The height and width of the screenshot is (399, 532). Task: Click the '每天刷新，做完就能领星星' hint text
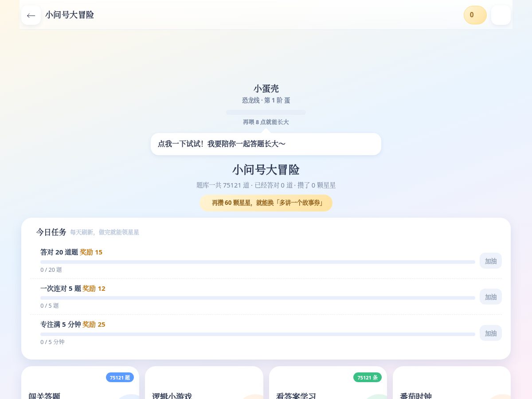click(x=105, y=232)
